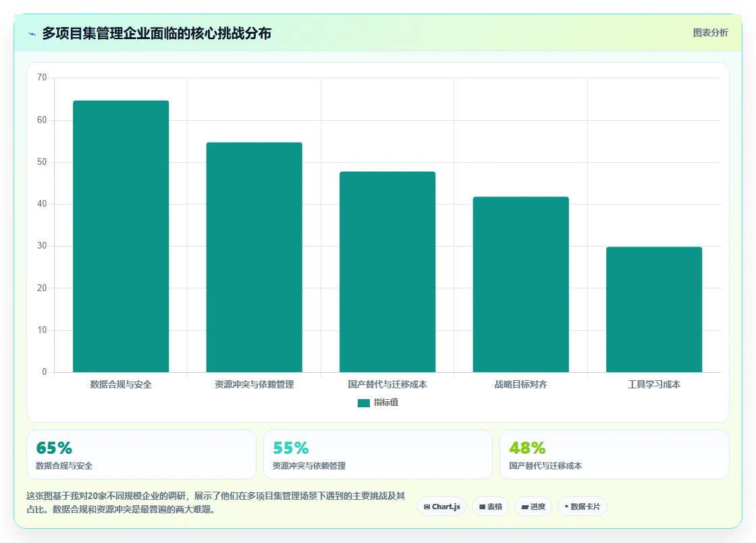This screenshot has width=756, height=543.
Task: Click the y-axis value 40
Action: pyautogui.click(x=42, y=204)
